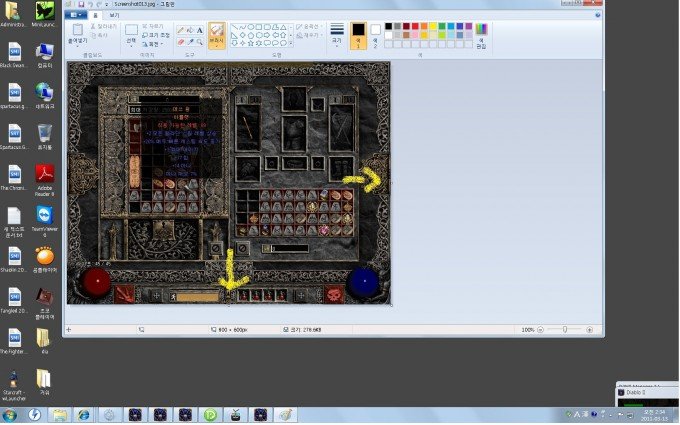Choose the Diamond shape

coord(242,35)
